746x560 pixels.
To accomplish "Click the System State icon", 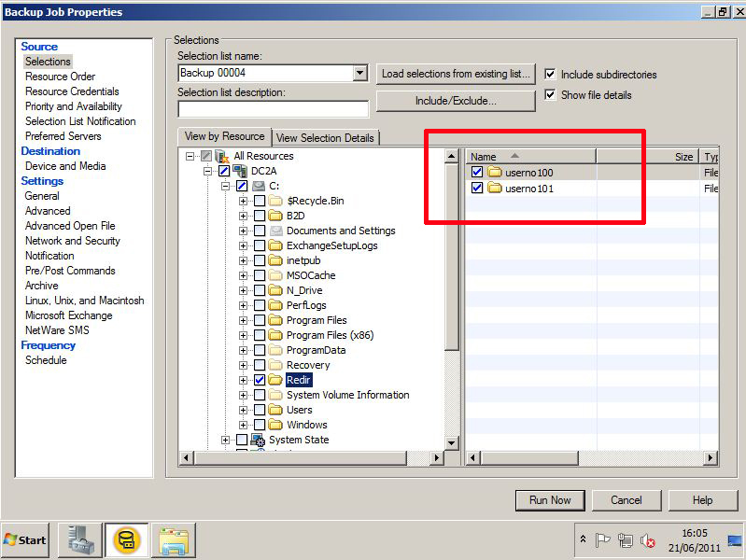I will tap(258, 440).
